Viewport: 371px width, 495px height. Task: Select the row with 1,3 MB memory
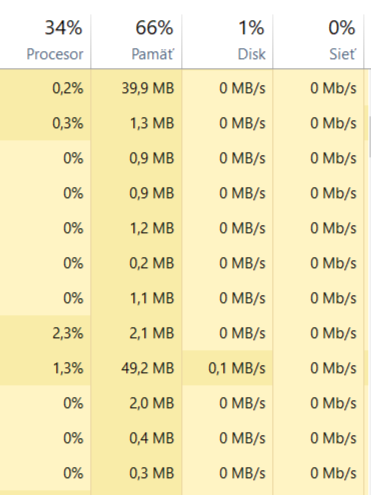click(x=184, y=123)
